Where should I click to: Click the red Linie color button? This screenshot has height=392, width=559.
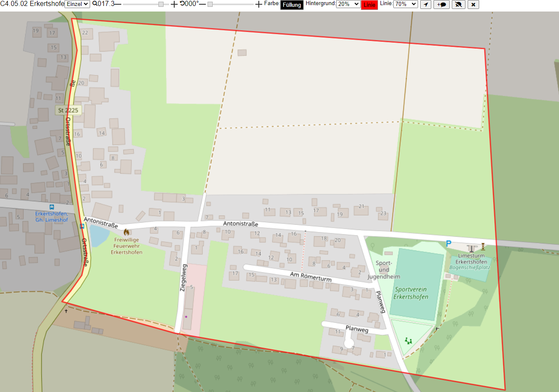click(369, 5)
